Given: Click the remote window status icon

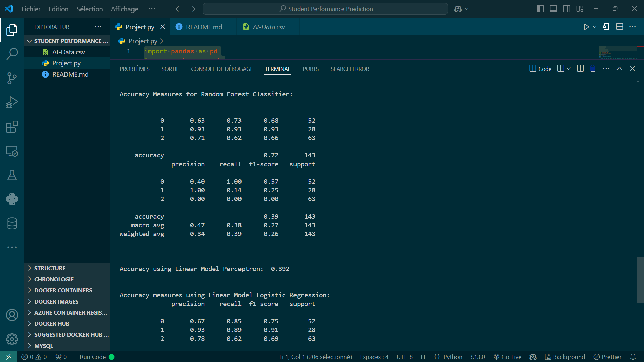Looking at the screenshot, I should (8, 357).
